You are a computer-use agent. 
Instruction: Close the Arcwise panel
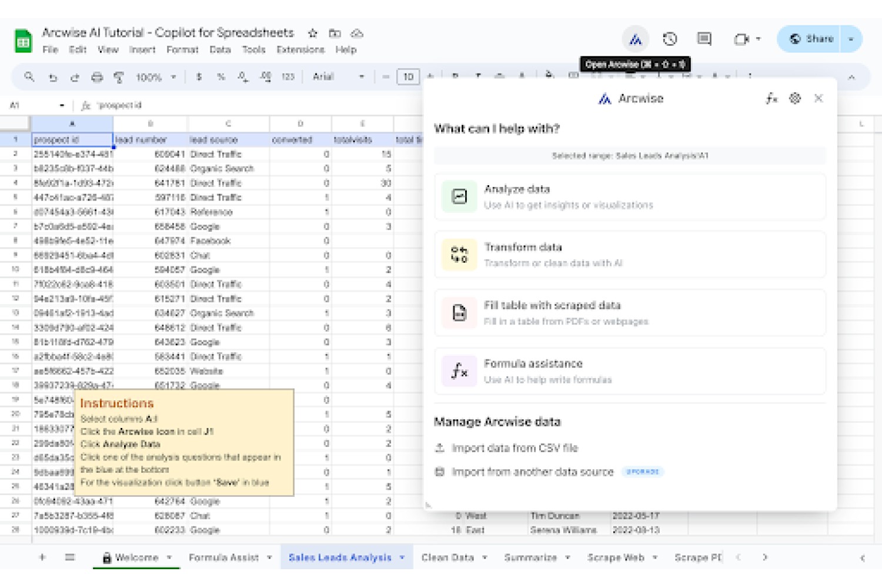[818, 98]
